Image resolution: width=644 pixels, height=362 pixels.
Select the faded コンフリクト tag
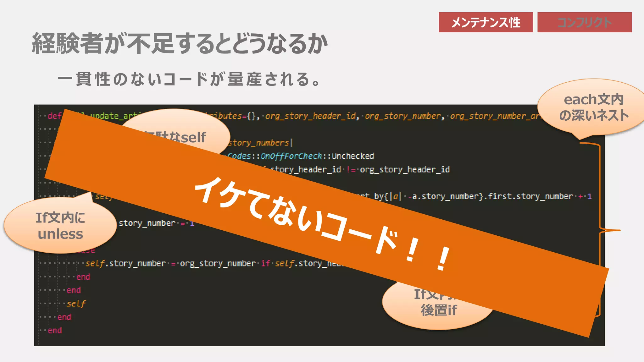coord(584,22)
